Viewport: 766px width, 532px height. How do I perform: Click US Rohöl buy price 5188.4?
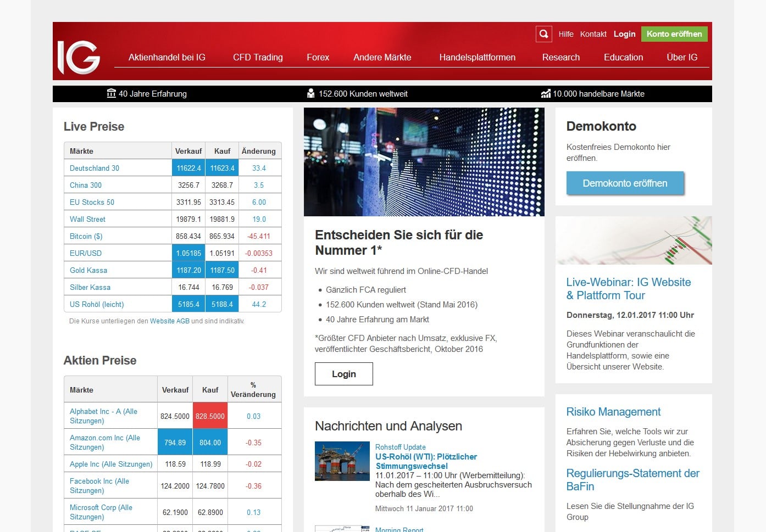coord(222,304)
